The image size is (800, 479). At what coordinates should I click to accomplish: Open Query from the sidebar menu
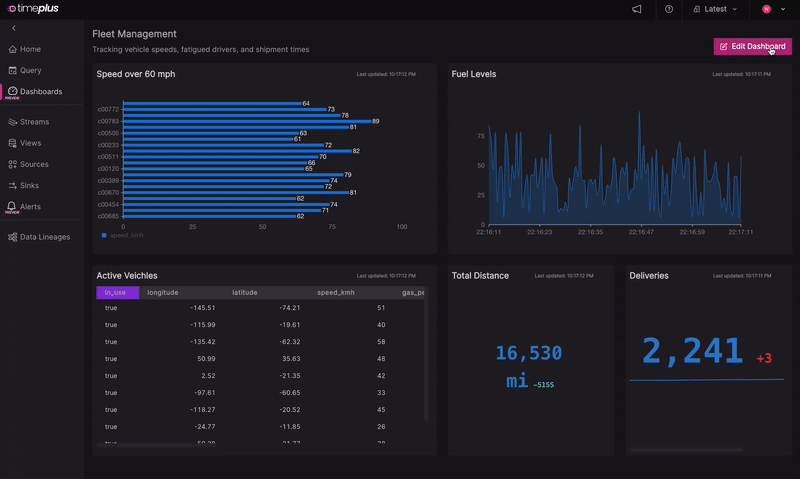[30, 70]
